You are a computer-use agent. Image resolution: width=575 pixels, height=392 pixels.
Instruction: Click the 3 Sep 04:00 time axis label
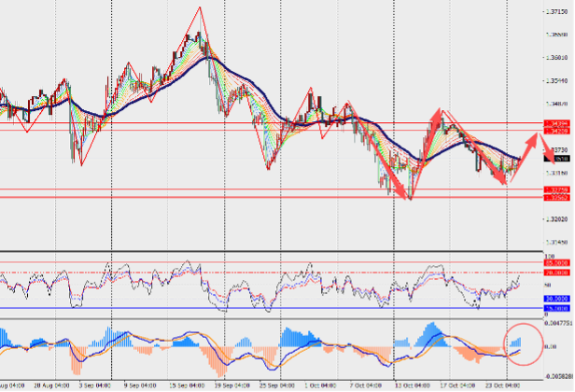pos(93,385)
